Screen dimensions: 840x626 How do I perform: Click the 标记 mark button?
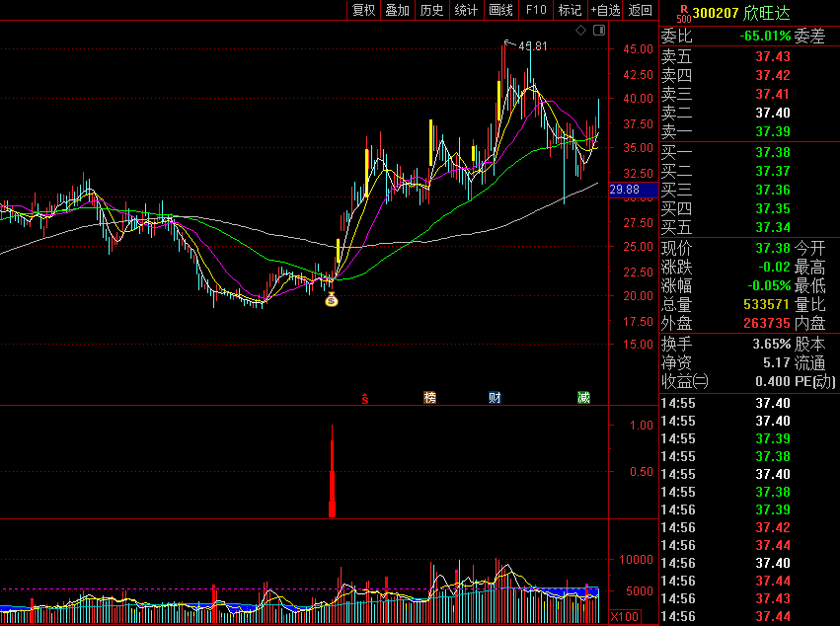570,10
